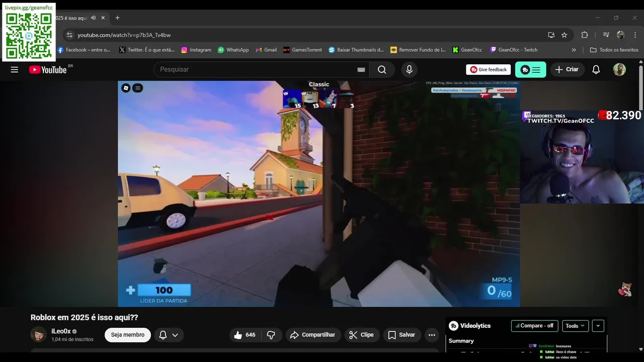This screenshot has width=644, height=362.
Task: Click the Roblox logo icon in video
Action: coord(126,88)
